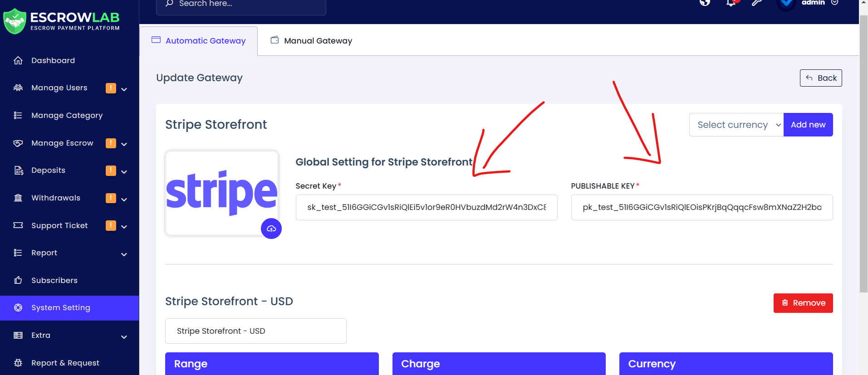Click the Add new button

click(808, 125)
